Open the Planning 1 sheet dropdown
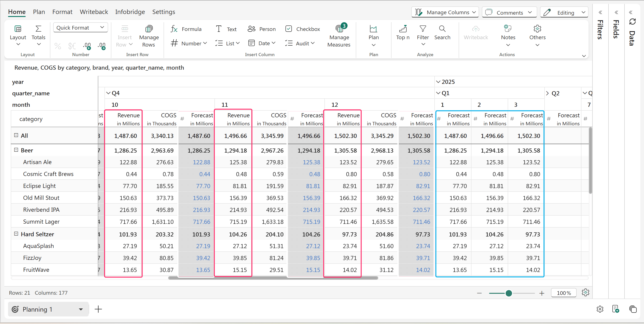The image size is (644, 324). click(81, 309)
